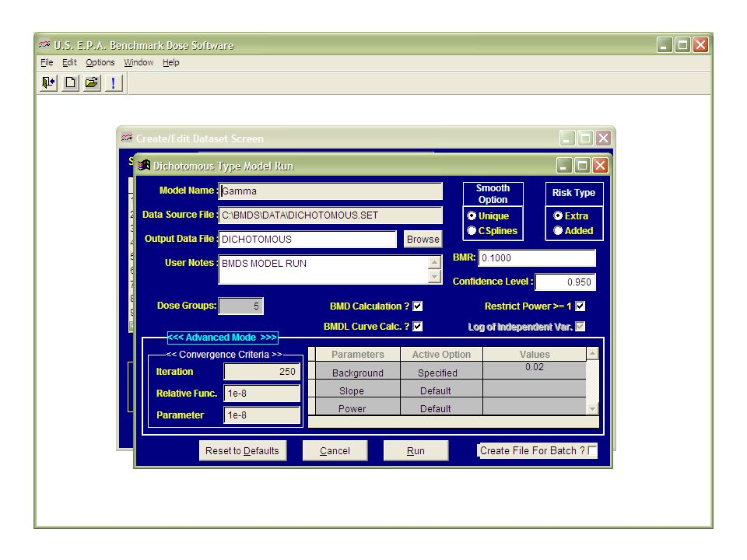The height and width of the screenshot is (560, 747).
Task: Click the new blank file toolbar icon
Action: click(70, 83)
